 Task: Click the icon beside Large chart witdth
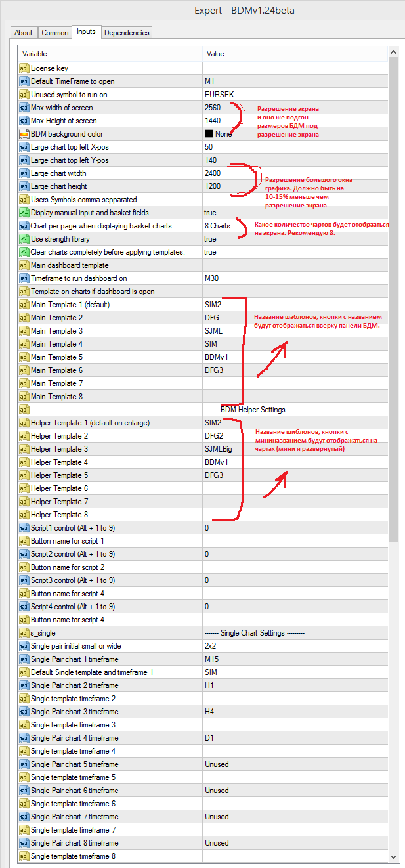tap(24, 173)
